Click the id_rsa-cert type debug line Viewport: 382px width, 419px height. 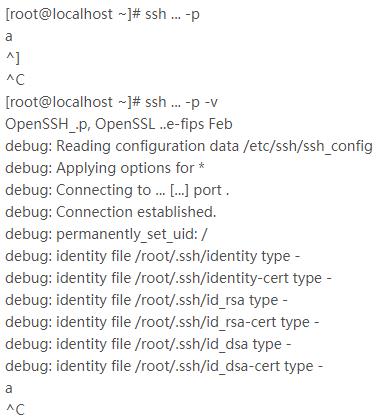pos(162,322)
